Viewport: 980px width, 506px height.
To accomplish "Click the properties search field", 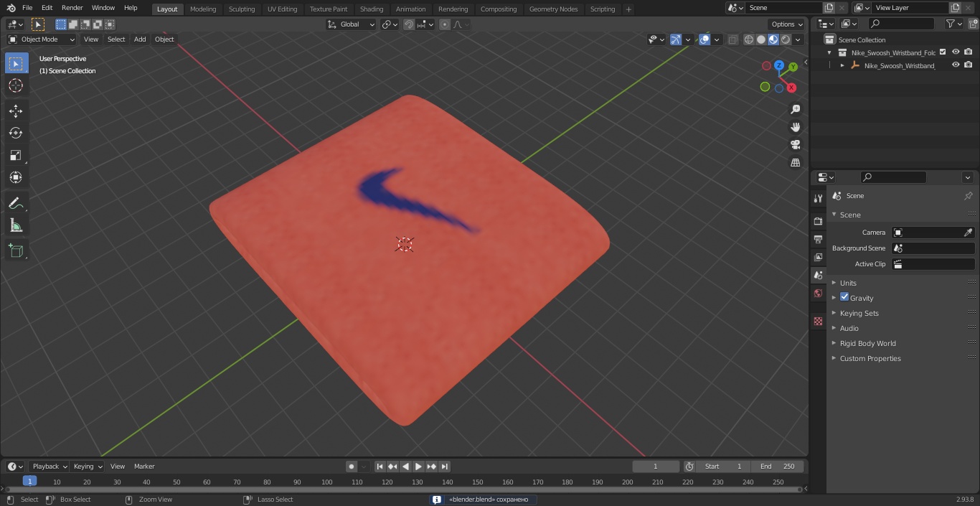I will coord(892,177).
